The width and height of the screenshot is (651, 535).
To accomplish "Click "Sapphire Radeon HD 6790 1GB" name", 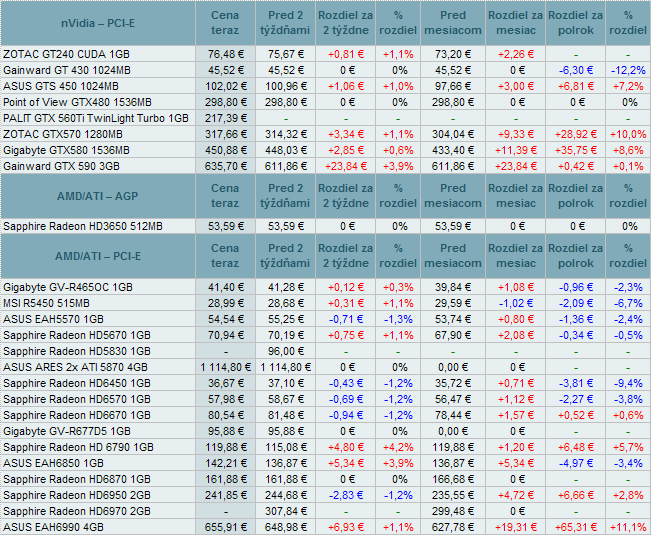I will [x=78, y=447].
